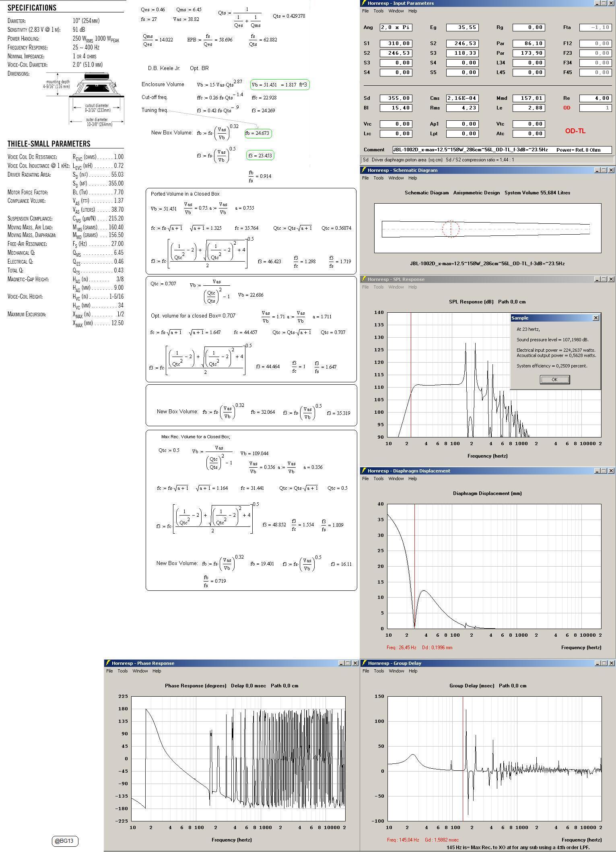This screenshot has height=852, width=616.
Task: Close the Phase Response window
Action: tap(355, 663)
